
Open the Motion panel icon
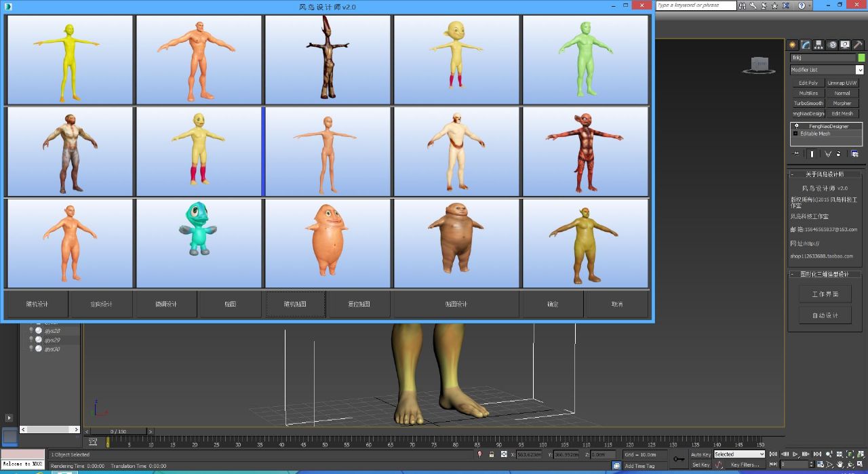click(x=832, y=45)
